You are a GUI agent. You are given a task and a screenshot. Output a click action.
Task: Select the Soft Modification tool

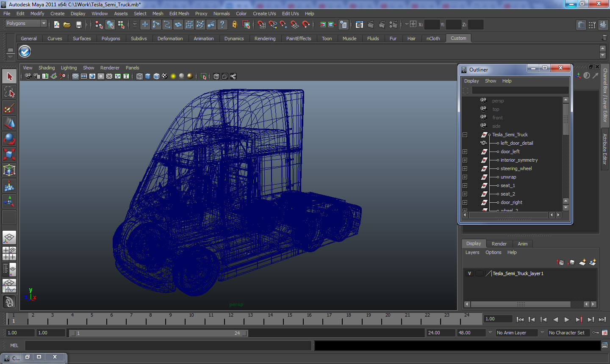tap(9, 186)
